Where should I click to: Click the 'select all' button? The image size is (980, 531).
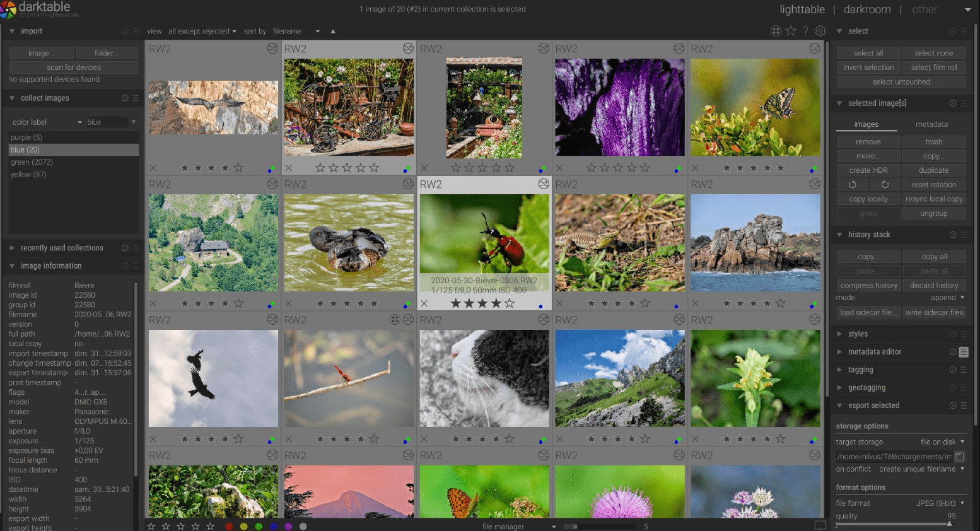pos(868,53)
